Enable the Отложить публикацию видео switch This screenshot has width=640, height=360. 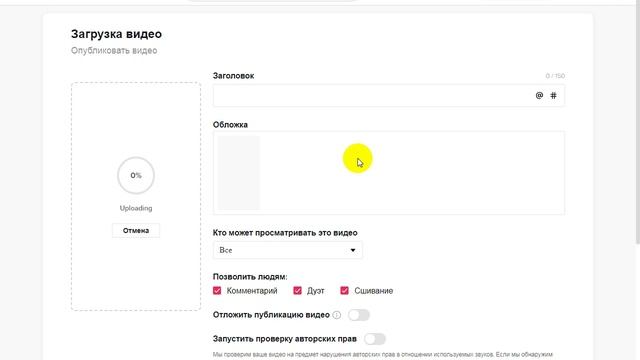click(359, 315)
